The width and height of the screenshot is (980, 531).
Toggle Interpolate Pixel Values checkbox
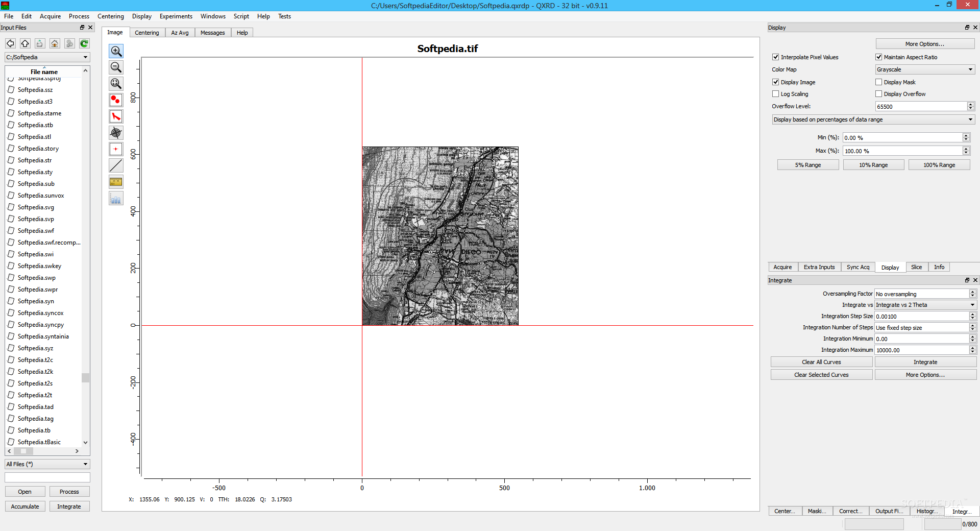click(775, 57)
